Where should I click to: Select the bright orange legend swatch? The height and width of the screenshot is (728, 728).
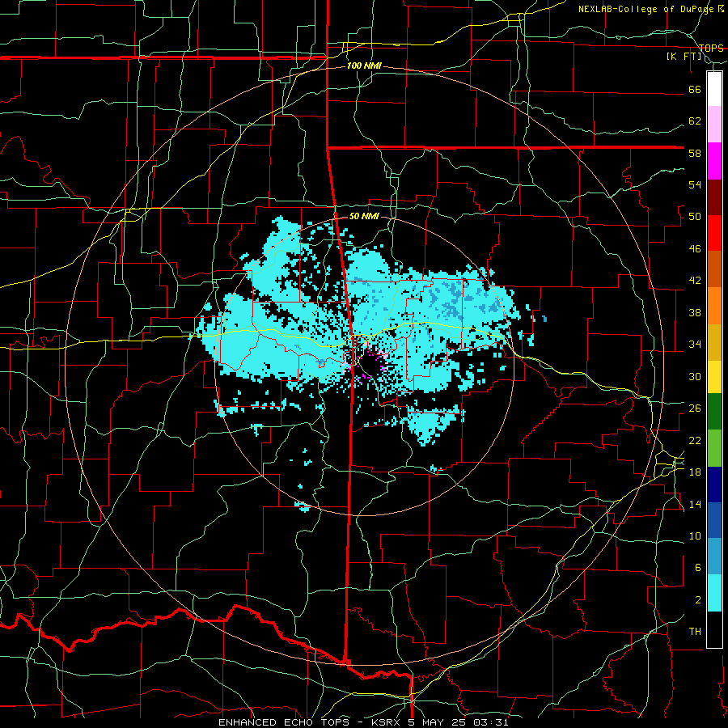(714, 305)
